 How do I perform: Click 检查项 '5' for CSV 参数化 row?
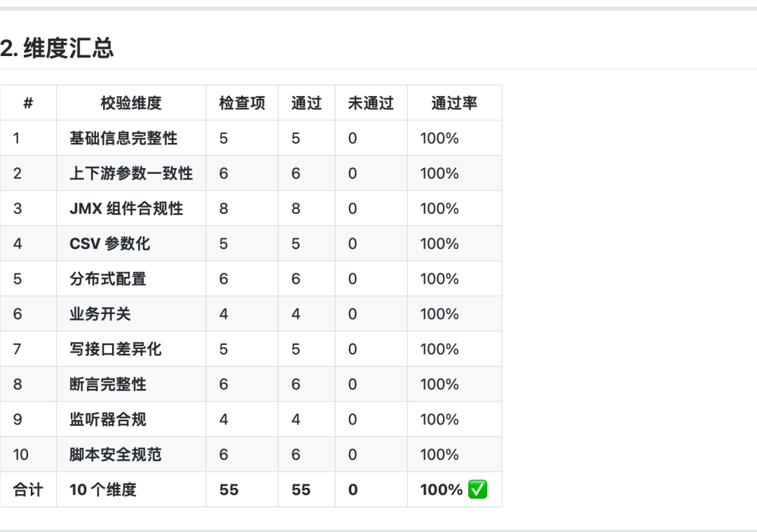[x=224, y=244]
